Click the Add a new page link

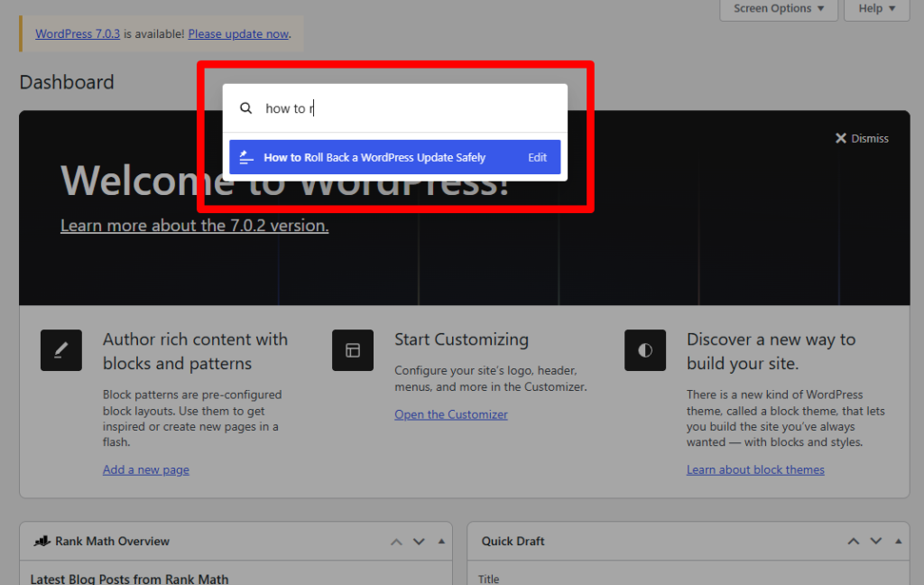point(146,469)
